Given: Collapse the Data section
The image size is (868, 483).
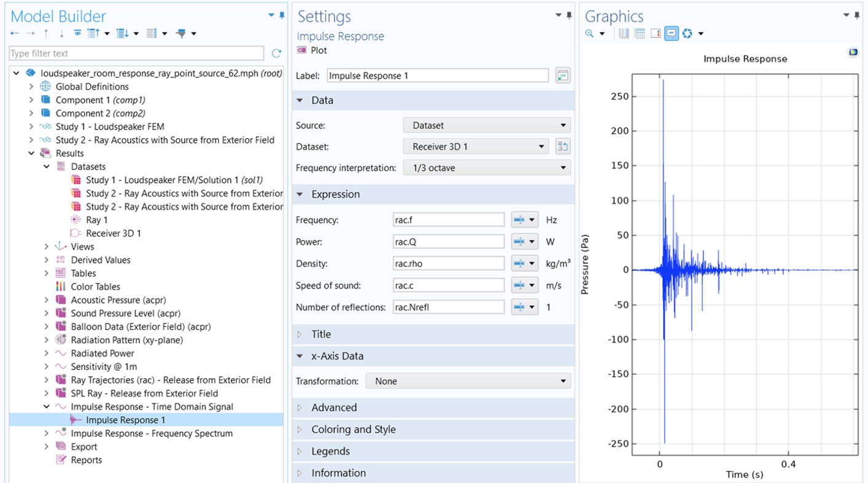Looking at the screenshot, I should [300, 100].
